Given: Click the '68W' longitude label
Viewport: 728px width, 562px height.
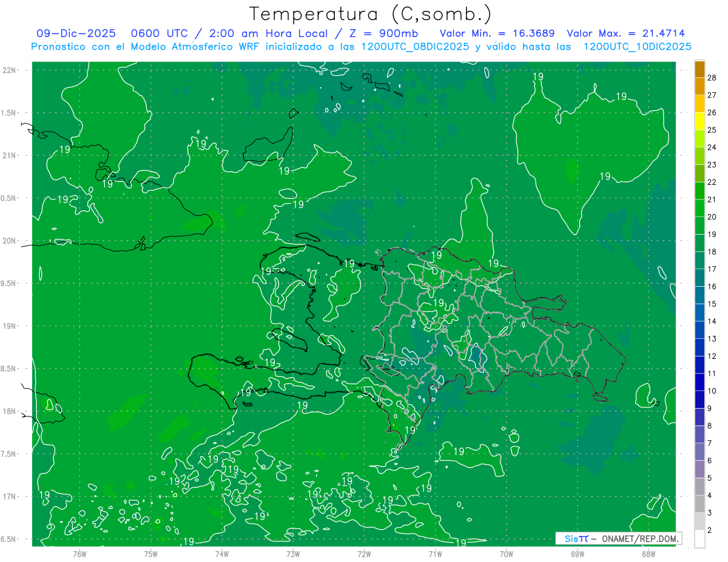Looking at the screenshot, I should point(649,554).
